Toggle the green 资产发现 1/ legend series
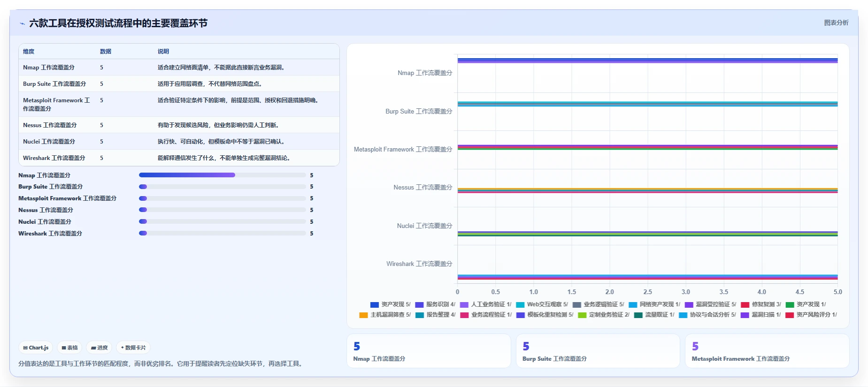868x387 pixels. [x=806, y=304]
